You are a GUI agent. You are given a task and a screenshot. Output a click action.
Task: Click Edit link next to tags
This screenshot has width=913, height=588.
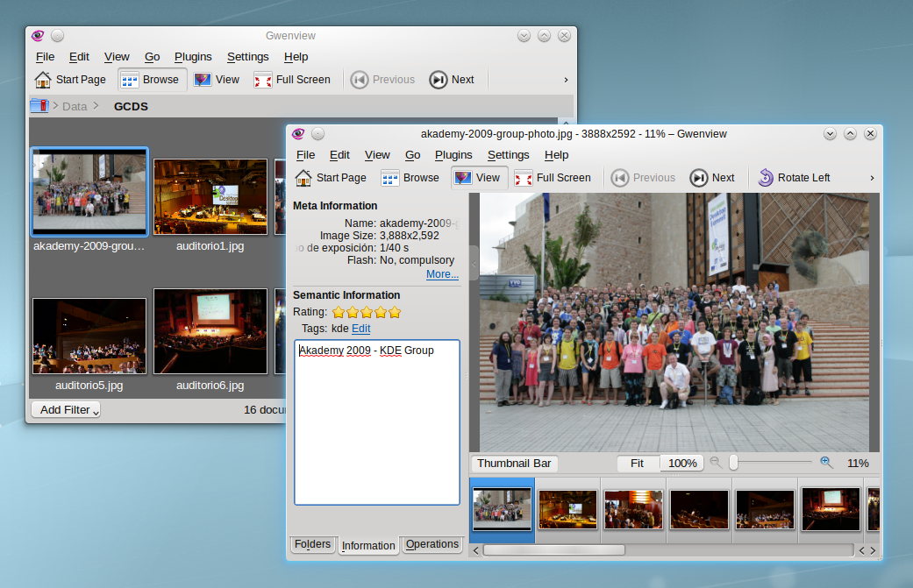click(361, 329)
